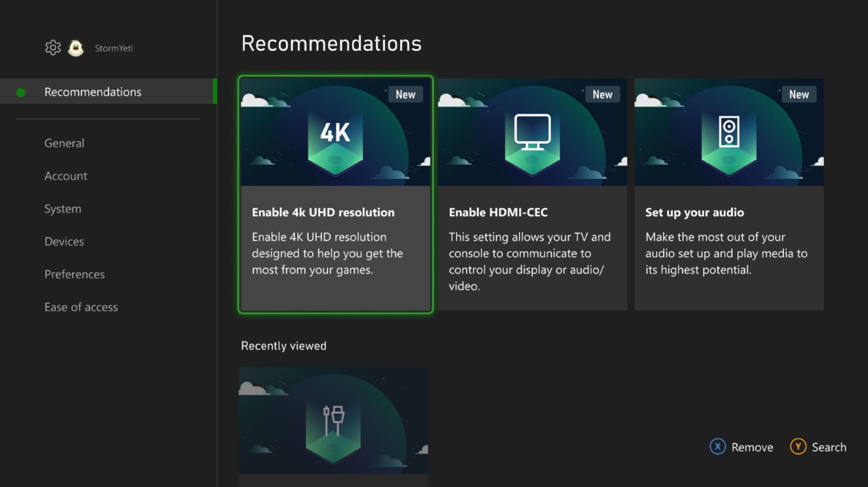The width and height of the screenshot is (868, 487).
Task: Navigate to the Account settings section
Action: [x=66, y=175]
